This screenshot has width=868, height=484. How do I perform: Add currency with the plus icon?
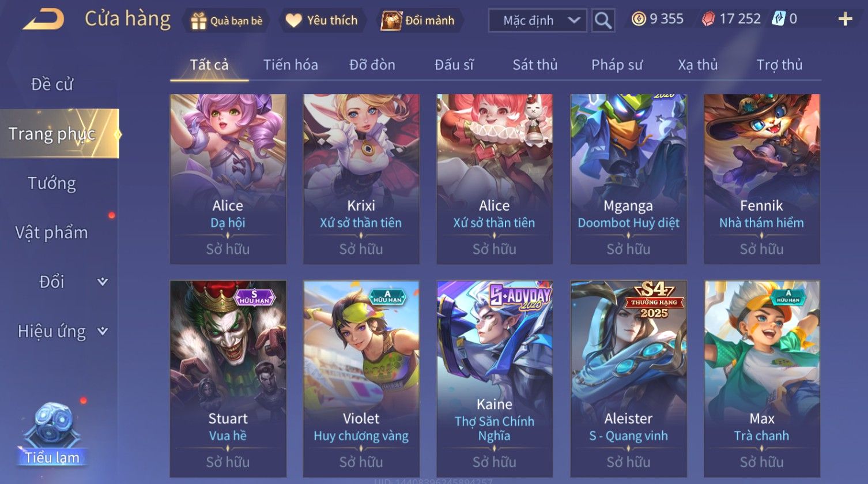point(845,20)
